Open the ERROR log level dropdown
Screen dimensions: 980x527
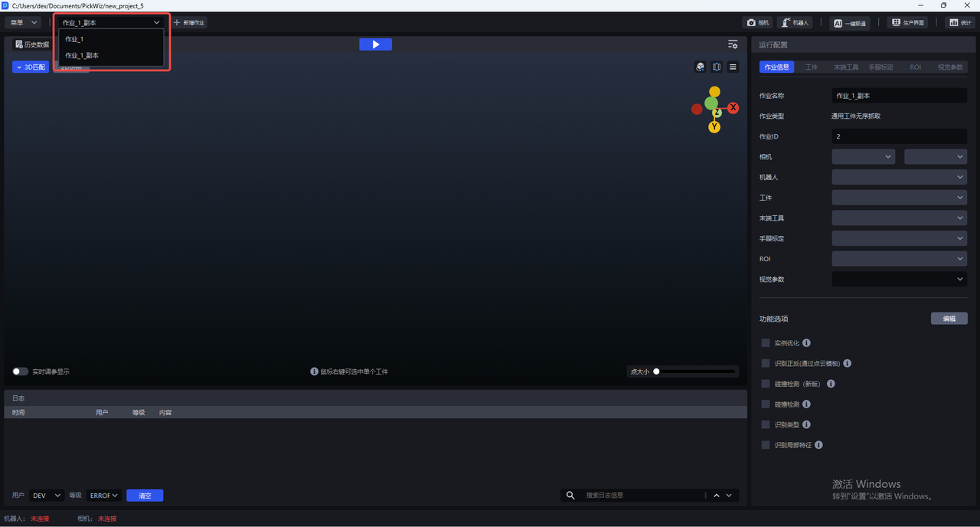(103, 496)
